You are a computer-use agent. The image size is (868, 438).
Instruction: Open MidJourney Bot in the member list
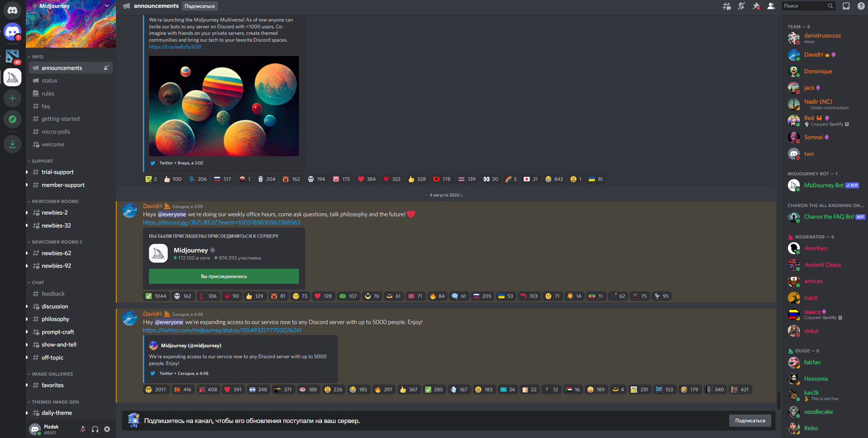click(x=822, y=185)
